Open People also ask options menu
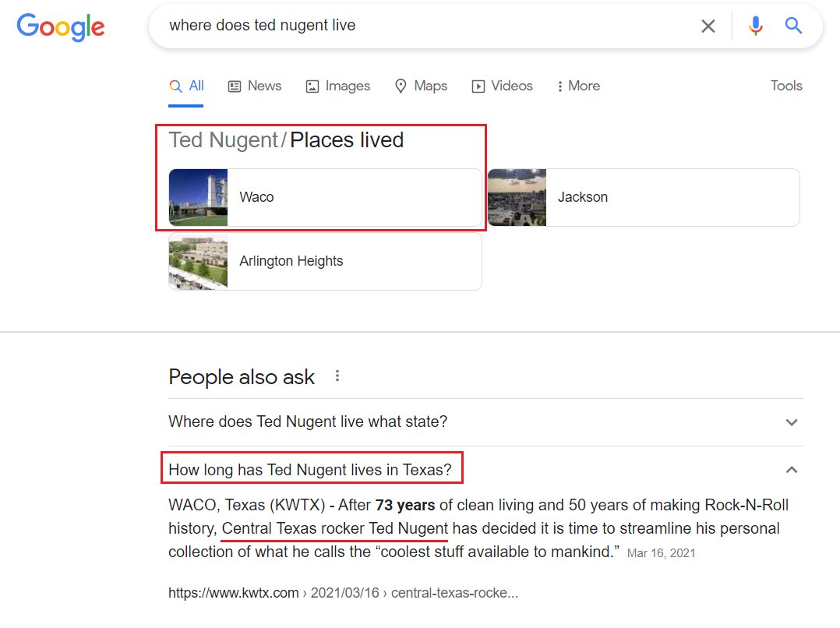This screenshot has height=628, width=840. pyautogui.click(x=337, y=376)
